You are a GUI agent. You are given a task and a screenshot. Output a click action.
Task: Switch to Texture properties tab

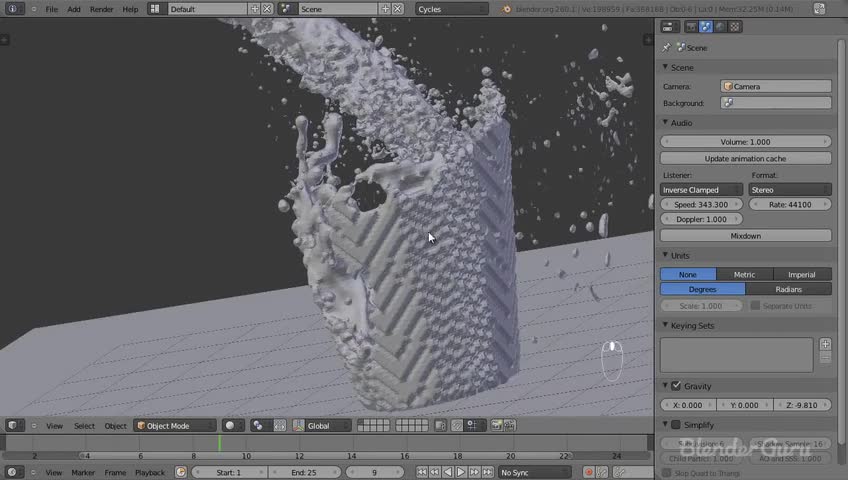[x=734, y=26]
